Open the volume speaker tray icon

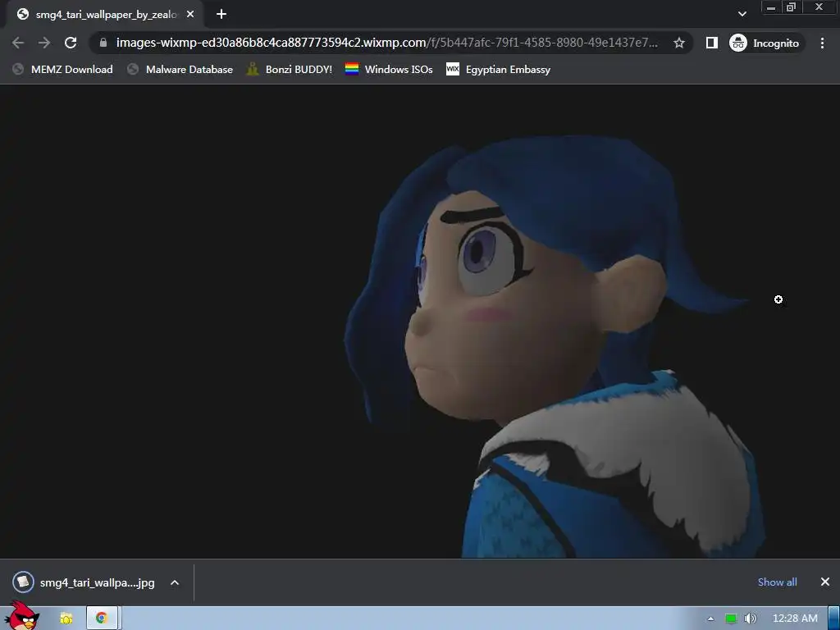751,619
